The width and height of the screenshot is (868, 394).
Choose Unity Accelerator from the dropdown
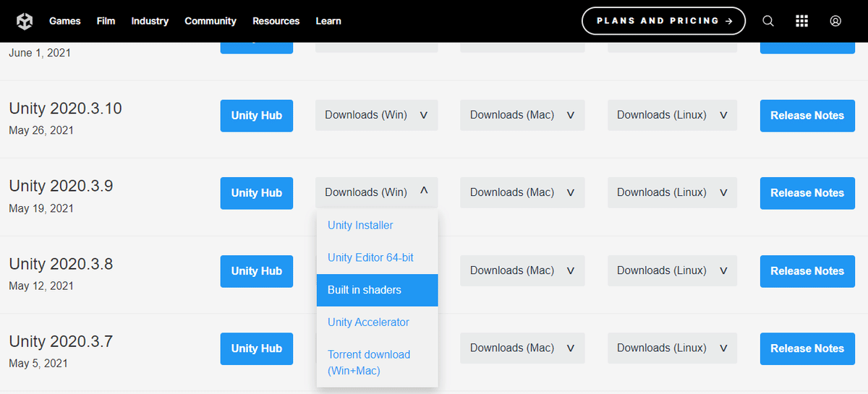point(378,322)
